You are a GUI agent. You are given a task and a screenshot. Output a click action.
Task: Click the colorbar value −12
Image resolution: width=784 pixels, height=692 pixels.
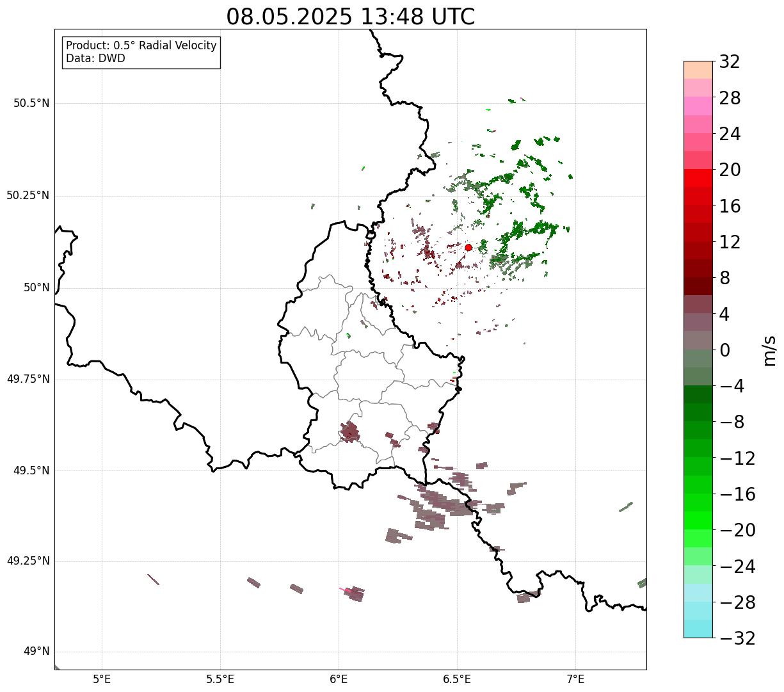point(737,458)
